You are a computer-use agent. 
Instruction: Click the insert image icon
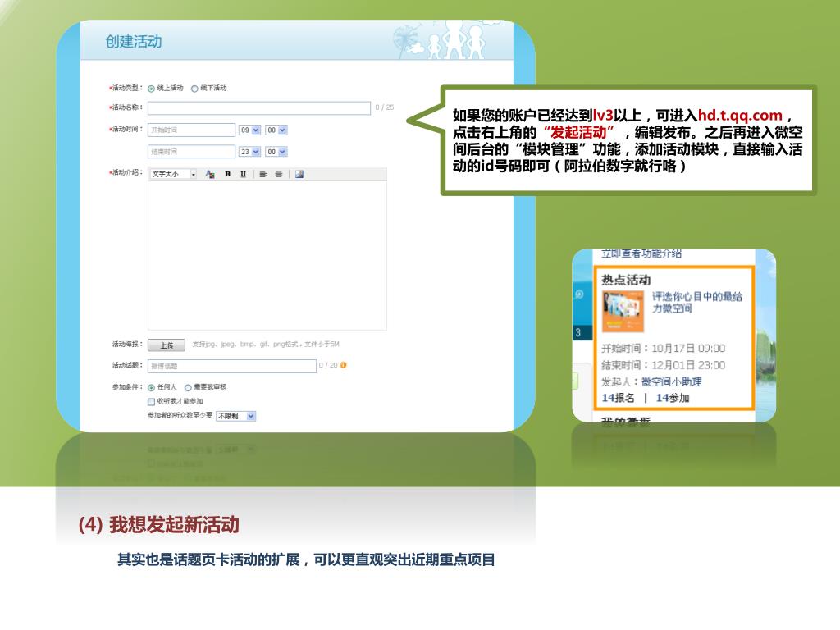299,174
